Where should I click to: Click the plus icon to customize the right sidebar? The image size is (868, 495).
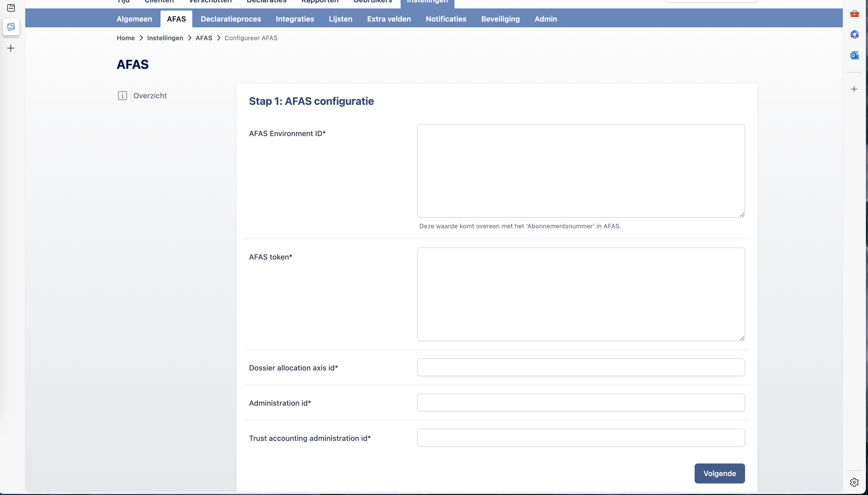coord(854,89)
